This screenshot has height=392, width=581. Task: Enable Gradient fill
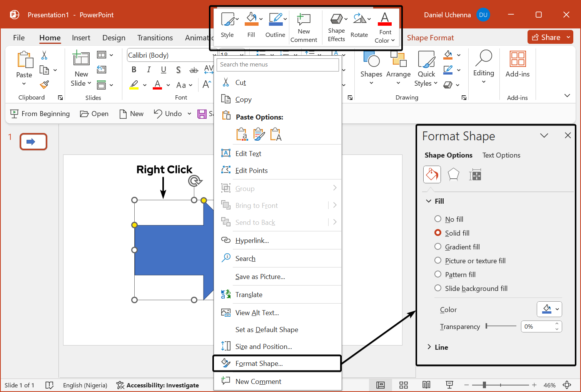coord(438,246)
